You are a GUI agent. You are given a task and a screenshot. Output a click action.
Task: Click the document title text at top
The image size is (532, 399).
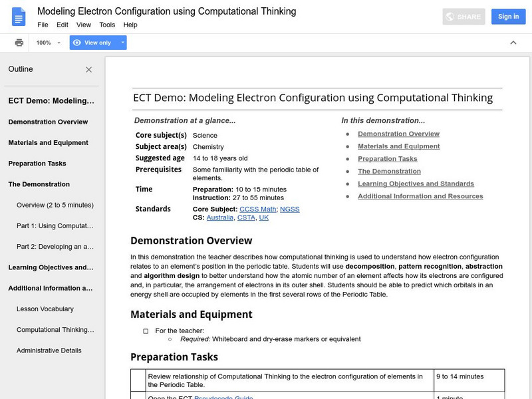tap(167, 11)
